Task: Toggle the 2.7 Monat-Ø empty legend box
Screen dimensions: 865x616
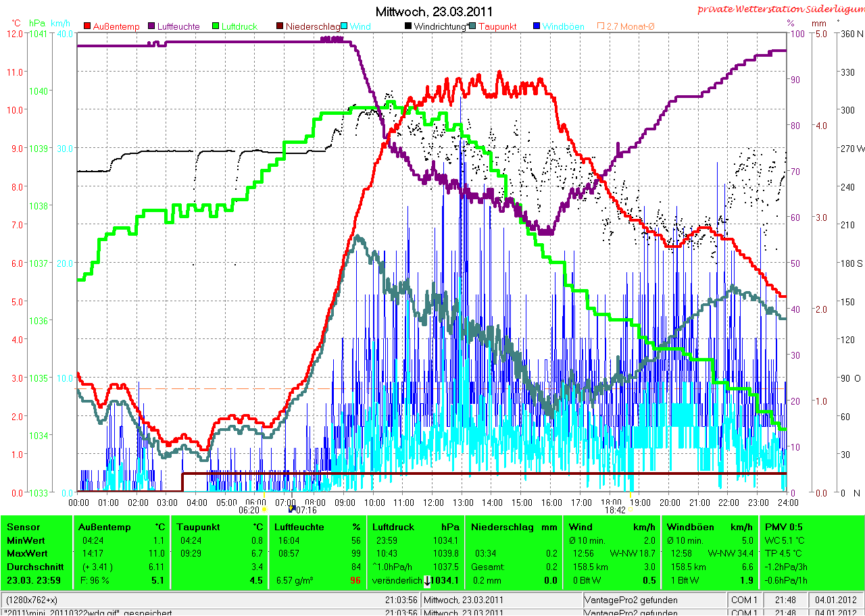Action: 600,26
